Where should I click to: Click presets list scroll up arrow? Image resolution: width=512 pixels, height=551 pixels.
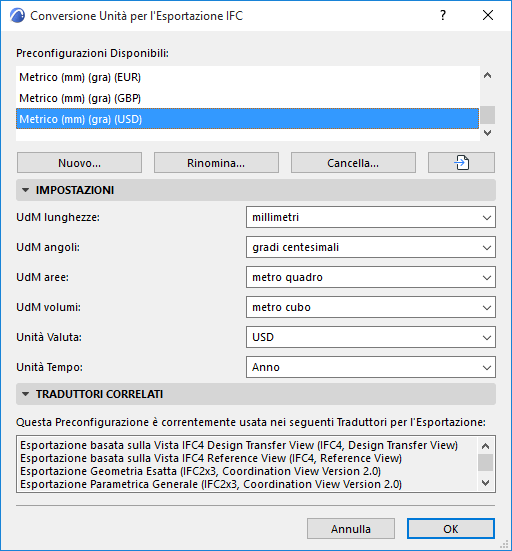click(487, 76)
